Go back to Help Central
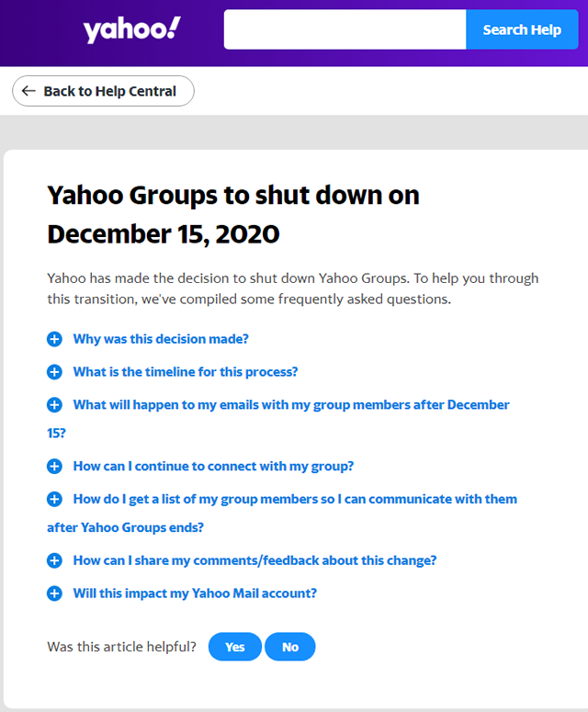The height and width of the screenshot is (712, 588). [x=103, y=92]
